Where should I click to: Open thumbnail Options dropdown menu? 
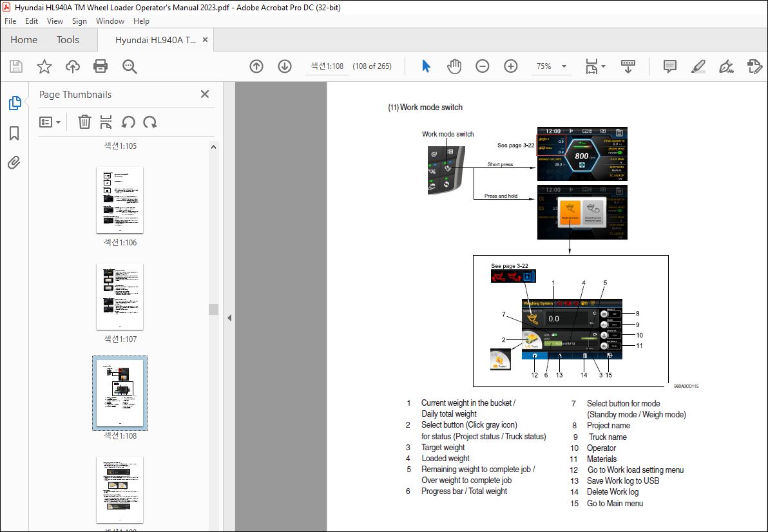[x=50, y=122]
